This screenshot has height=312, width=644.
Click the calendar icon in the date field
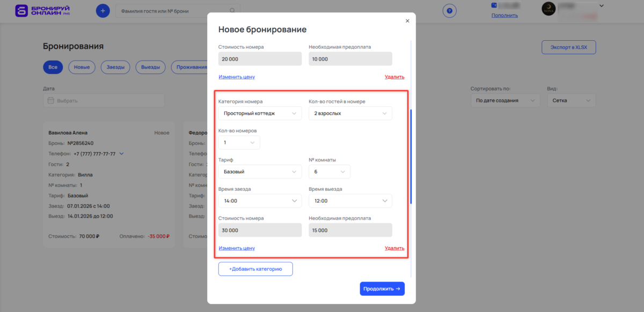(x=50, y=100)
